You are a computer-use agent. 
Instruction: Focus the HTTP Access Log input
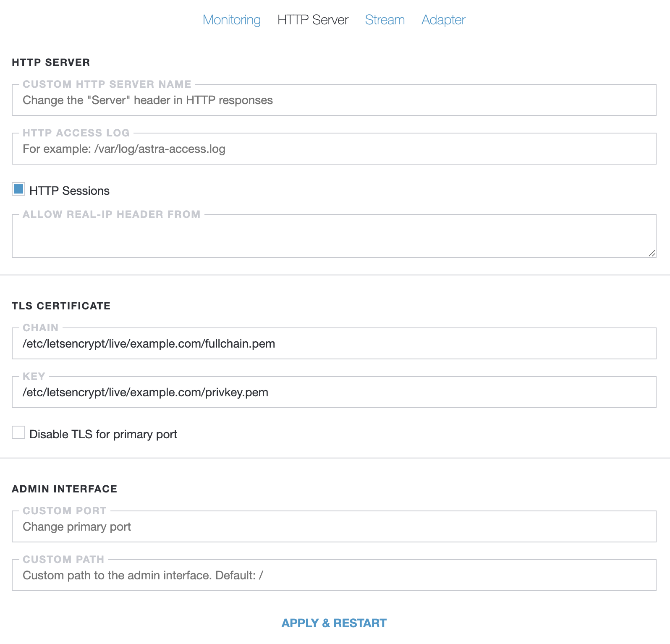334,149
